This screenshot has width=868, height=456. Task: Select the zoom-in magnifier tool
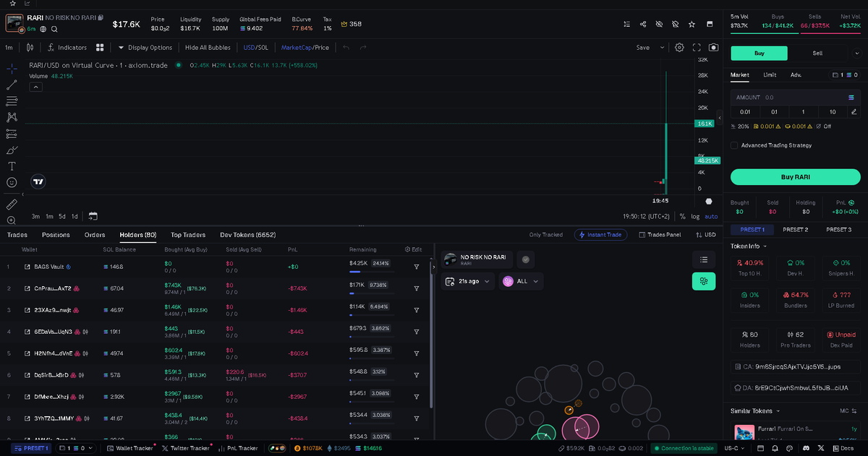click(x=12, y=220)
